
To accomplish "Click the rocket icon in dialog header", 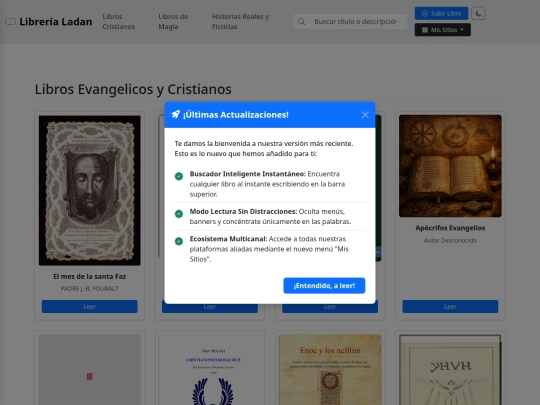I will (x=176, y=114).
